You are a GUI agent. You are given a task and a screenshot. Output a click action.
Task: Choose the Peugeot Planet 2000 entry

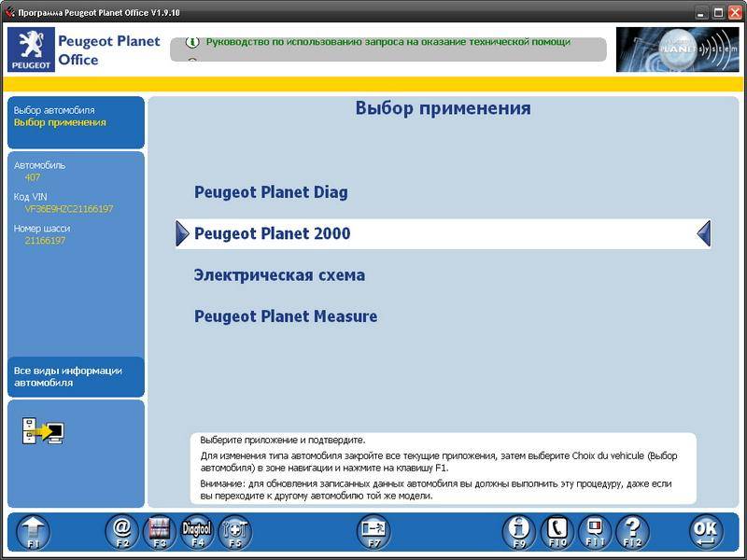click(273, 233)
